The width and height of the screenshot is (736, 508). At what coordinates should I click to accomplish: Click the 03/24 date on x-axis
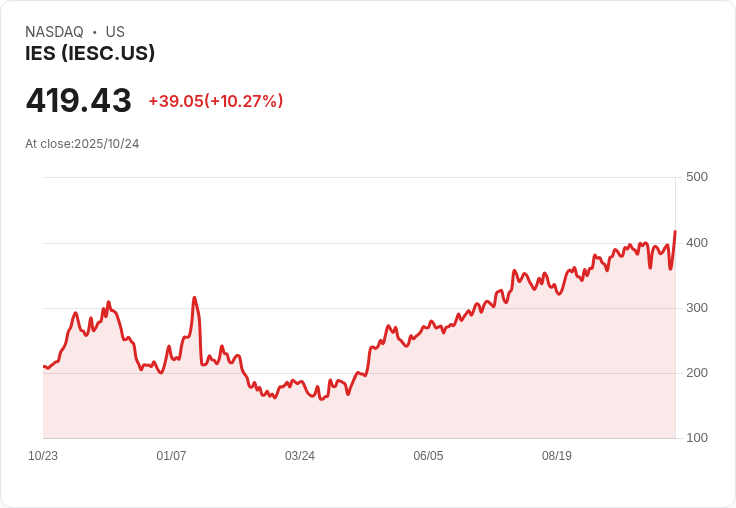coord(300,456)
